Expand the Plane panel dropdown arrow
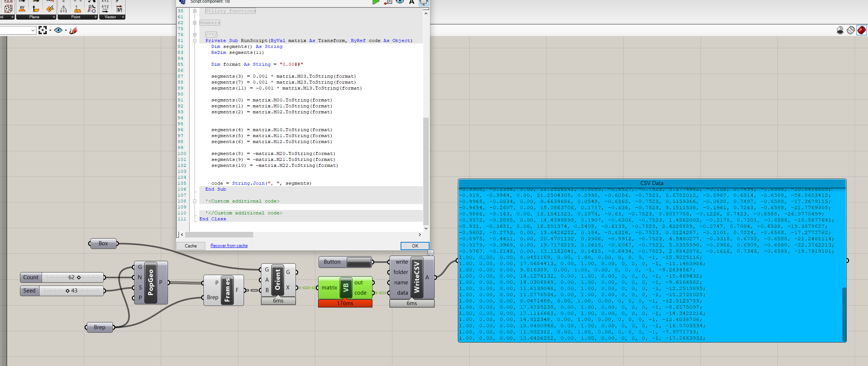This screenshot has width=868, height=366. [x=54, y=17]
